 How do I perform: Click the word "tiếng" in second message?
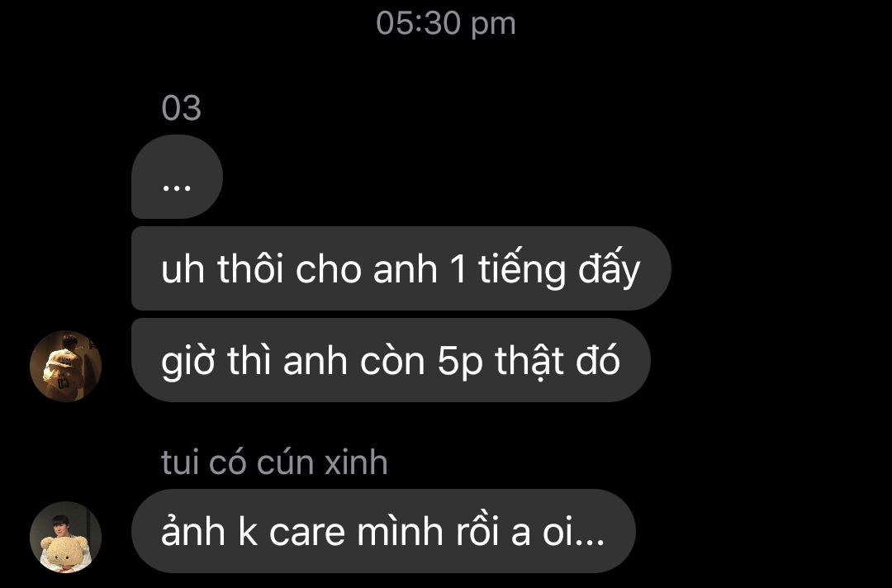[x=522, y=269]
